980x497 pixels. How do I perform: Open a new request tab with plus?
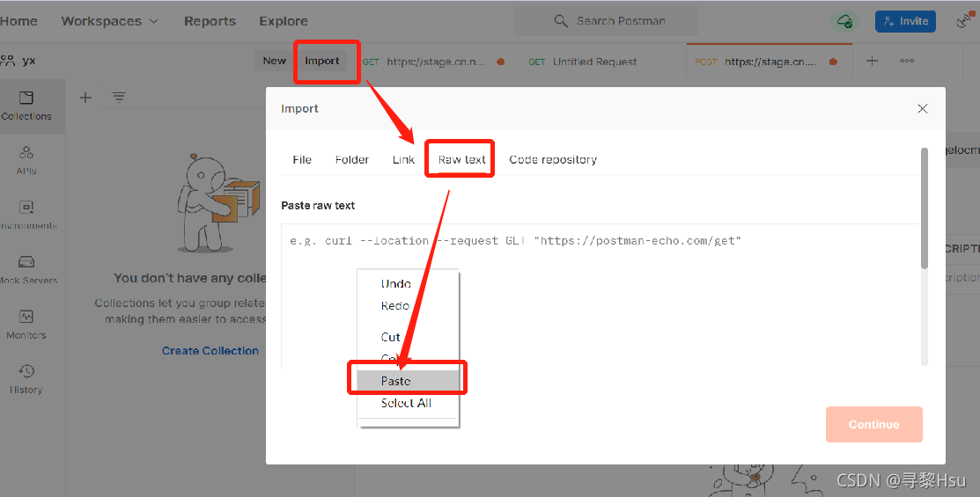coord(872,61)
